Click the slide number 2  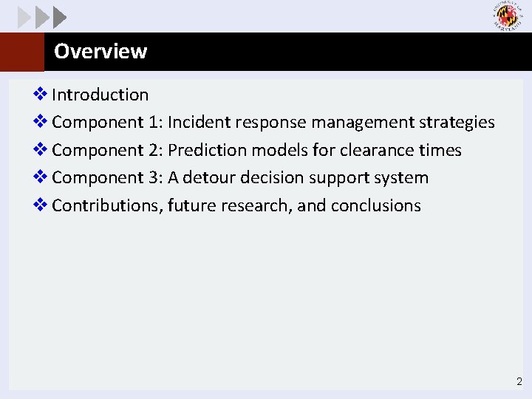pyautogui.click(x=519, y=382)
